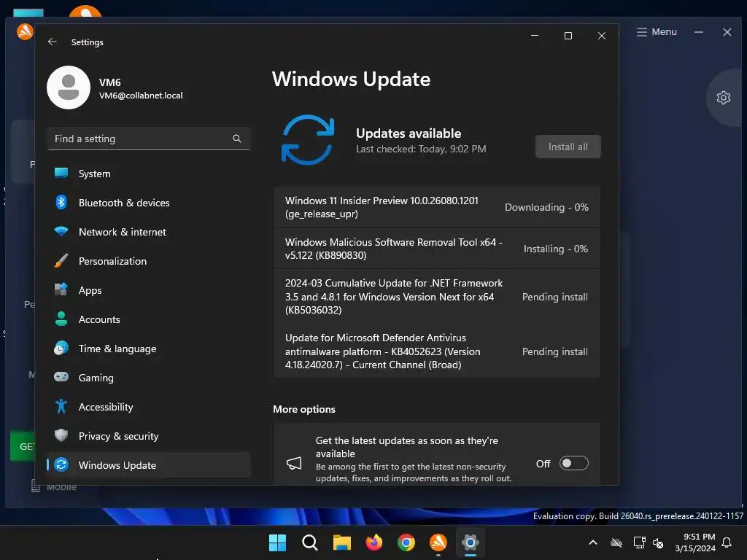Switch to Avast on the taskbar
The height and width of the screenshot is (560, 747).
pos(438,542)
